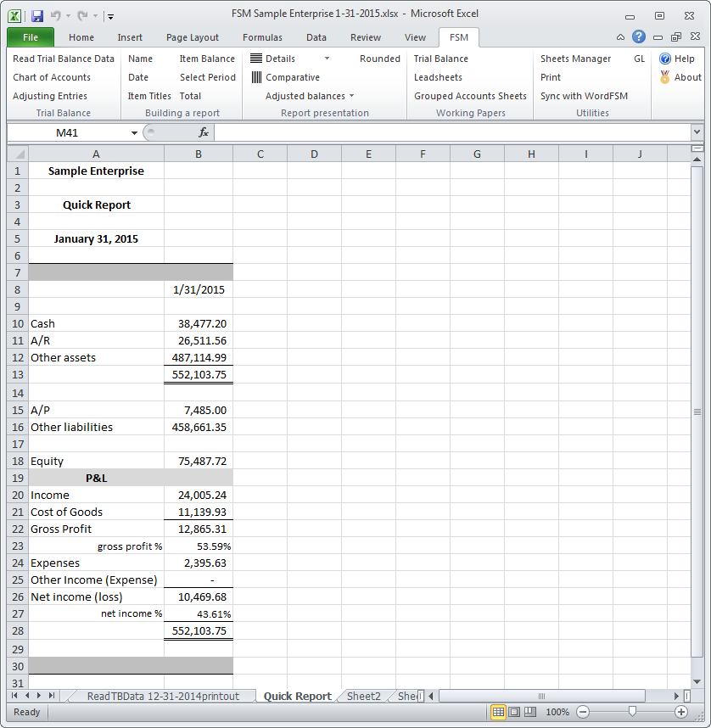The image size is (711, 728).
Task: Select cell B13 with total 552,103.75
Action: (198, 374)
